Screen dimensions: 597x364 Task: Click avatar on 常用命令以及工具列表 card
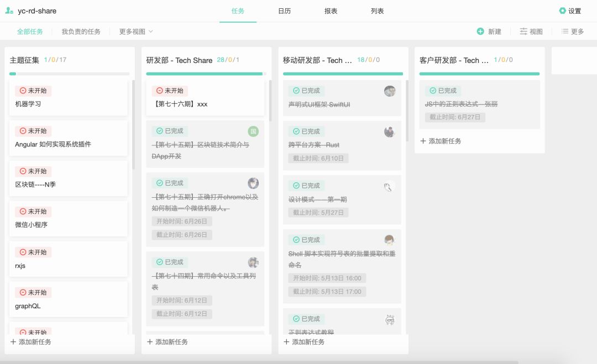253,262
